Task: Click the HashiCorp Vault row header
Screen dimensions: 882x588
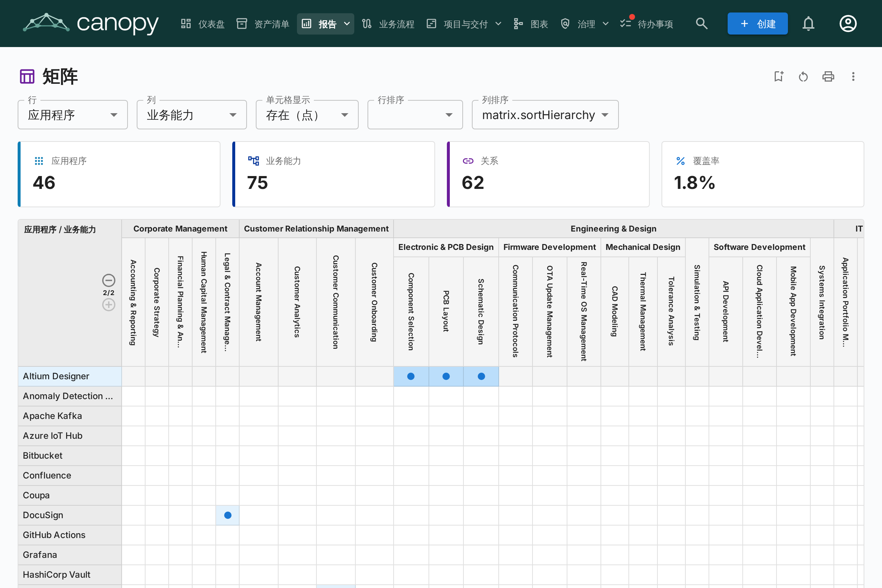Action: pos(70,575)
